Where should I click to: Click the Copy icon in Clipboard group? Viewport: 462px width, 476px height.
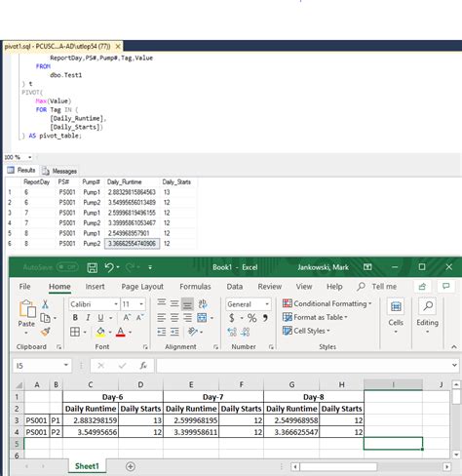[45, 318]
